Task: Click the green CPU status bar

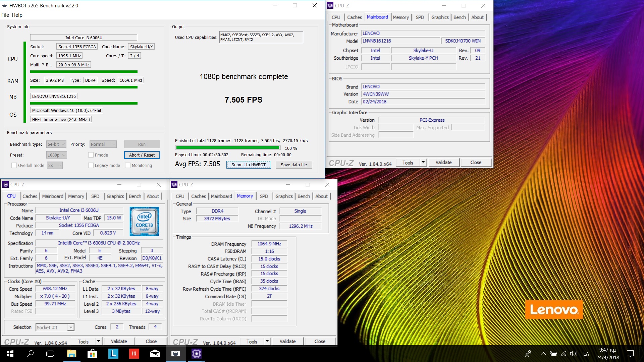Action: click(84, 72)
